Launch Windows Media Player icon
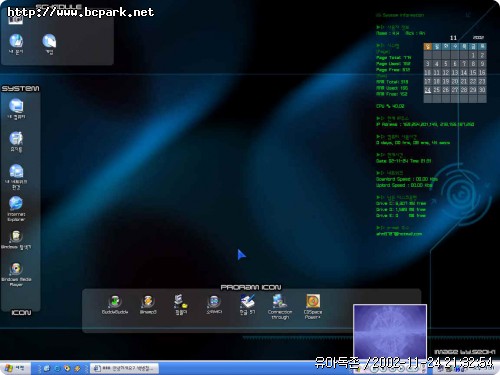 pos(16,275)
